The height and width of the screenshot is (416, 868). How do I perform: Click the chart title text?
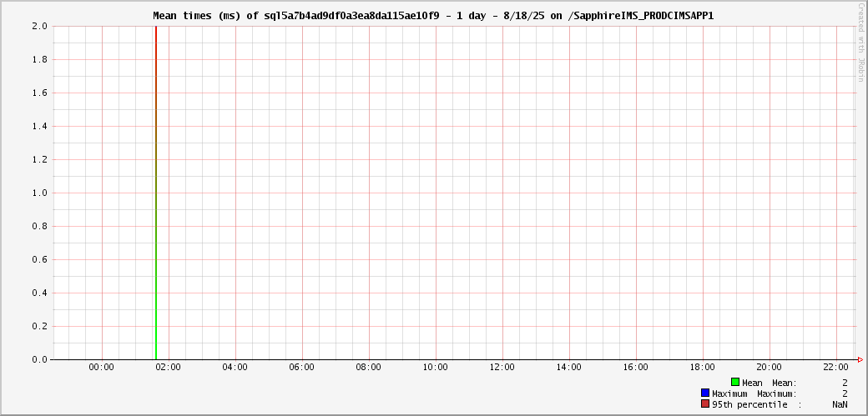[433, 16]
